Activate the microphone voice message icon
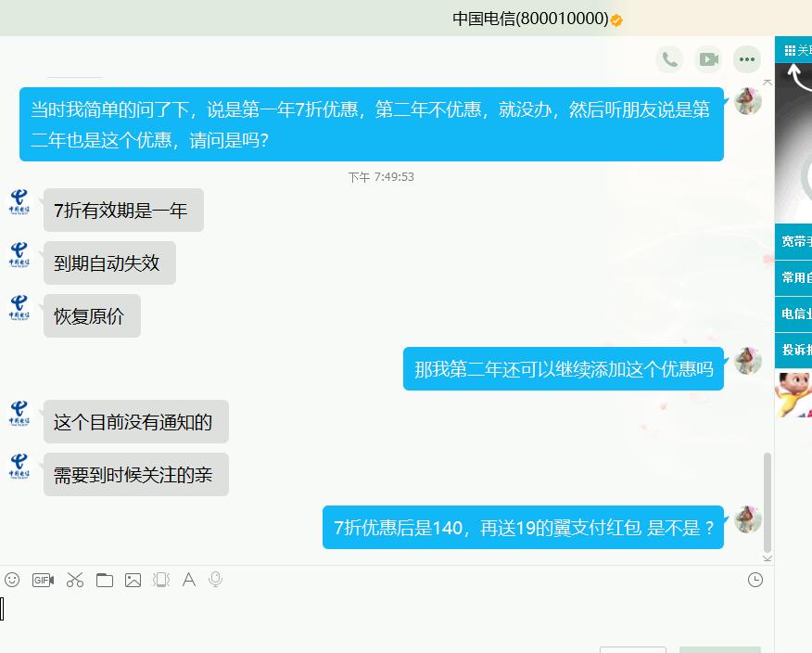Screen dimensions: 812x653 pyautogui.click(x=215, y=580)
